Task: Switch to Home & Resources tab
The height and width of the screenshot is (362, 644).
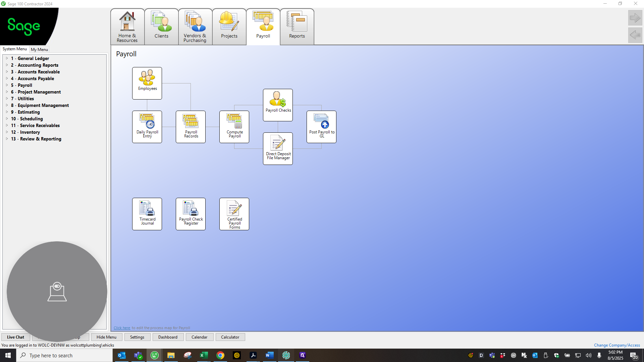Action: (127, 27)
